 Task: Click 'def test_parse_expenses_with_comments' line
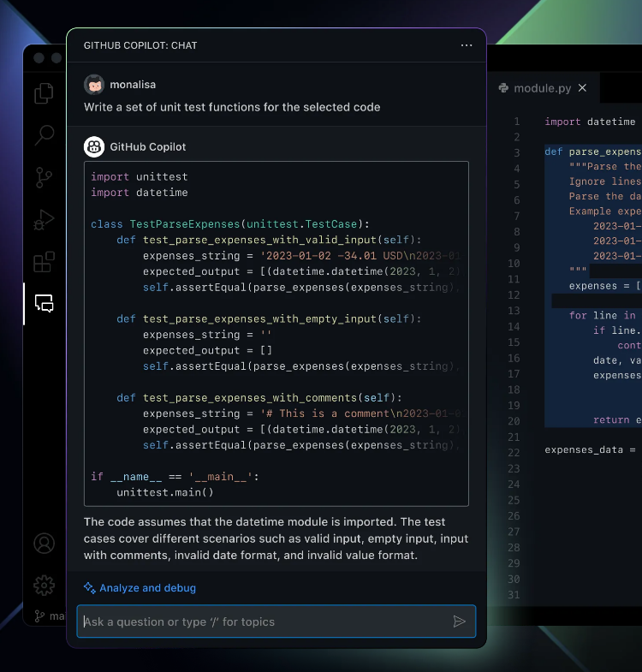(x=259, y=398)
